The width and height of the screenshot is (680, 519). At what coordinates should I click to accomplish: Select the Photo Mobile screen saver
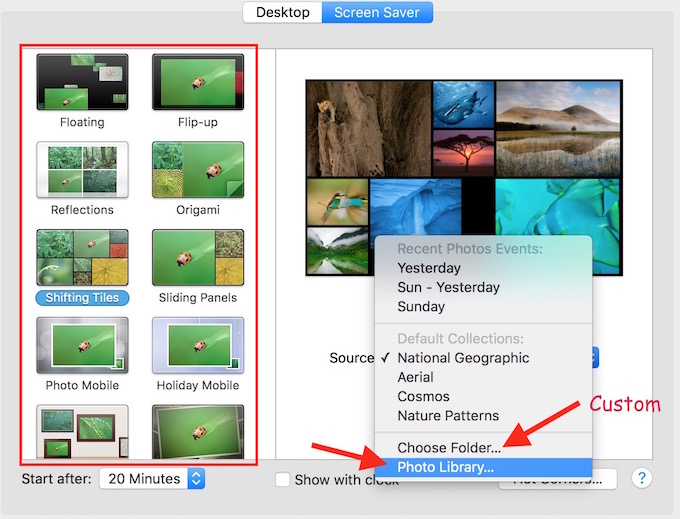[x=82, y=345]
